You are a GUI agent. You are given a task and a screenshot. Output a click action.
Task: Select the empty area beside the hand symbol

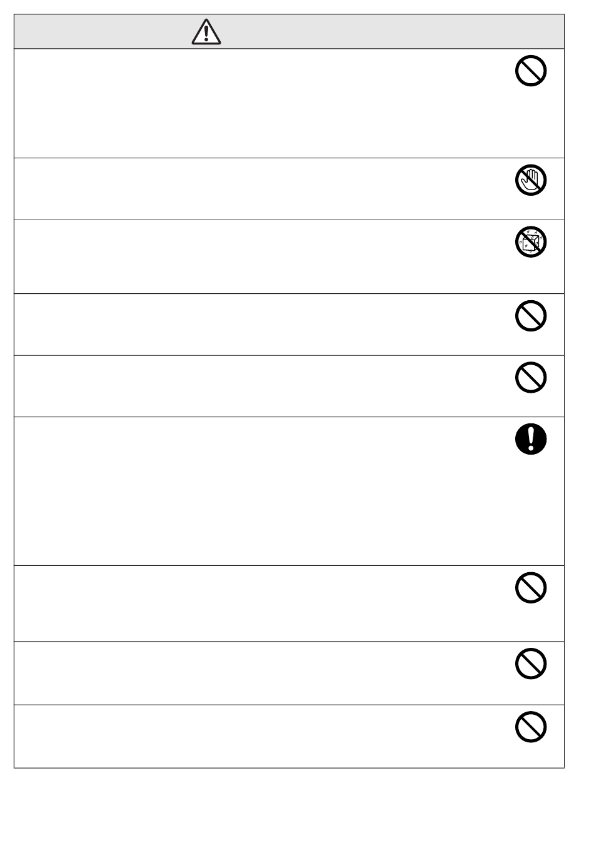[263, 188]
